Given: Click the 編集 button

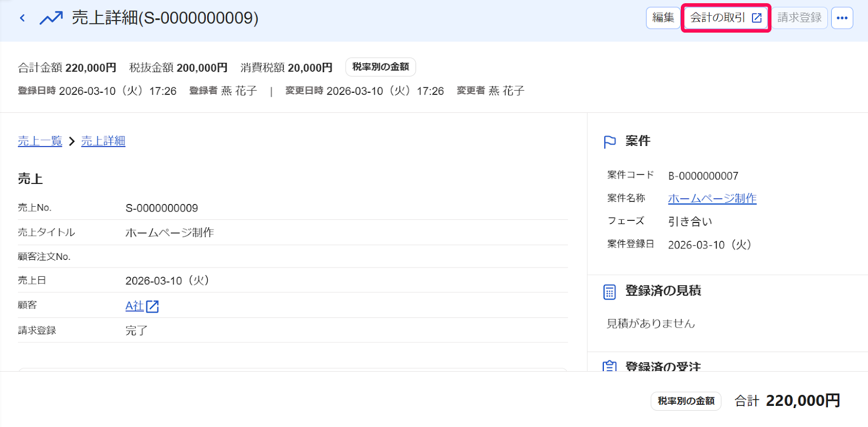Looking at the screenshot, I should [x=663, y=18].
